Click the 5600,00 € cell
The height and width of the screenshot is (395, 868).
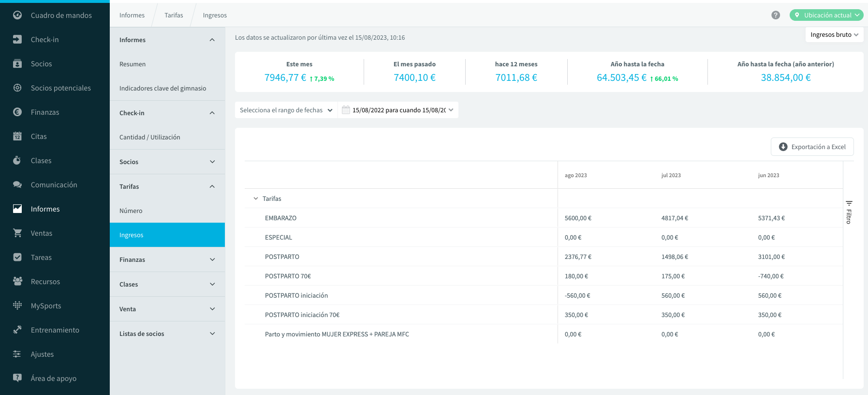pos(578,218)
